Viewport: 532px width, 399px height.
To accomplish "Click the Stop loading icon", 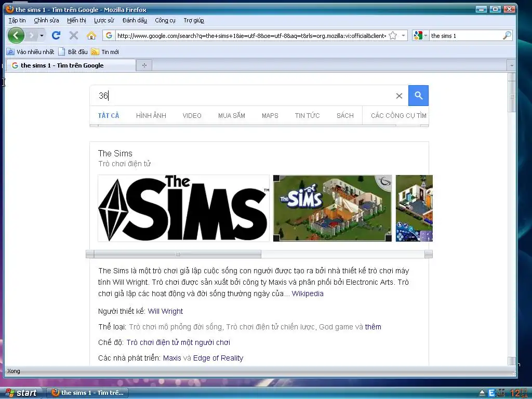I will pos(74,35).
